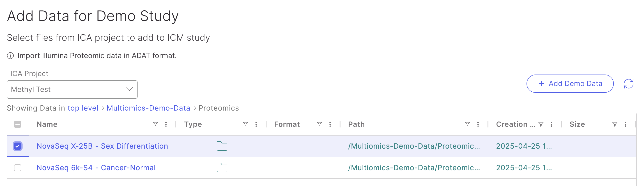Open filter for the Size column

coord(615,124)
